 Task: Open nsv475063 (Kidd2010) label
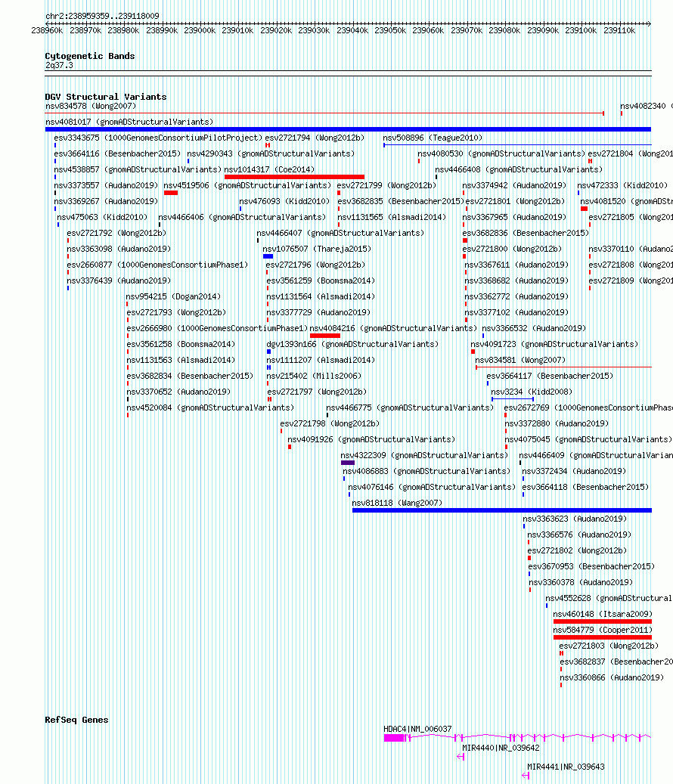pyautogui.click(x=103, y=218)
